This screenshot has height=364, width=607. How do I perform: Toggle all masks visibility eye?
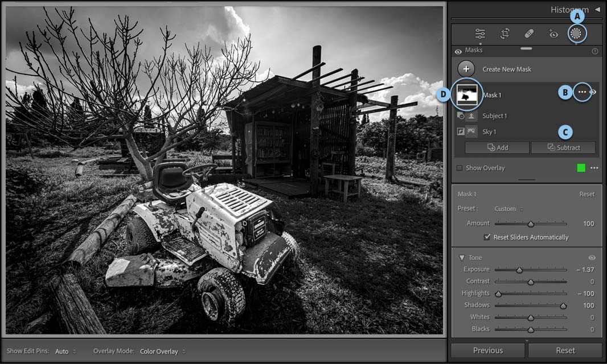(458, 51)
